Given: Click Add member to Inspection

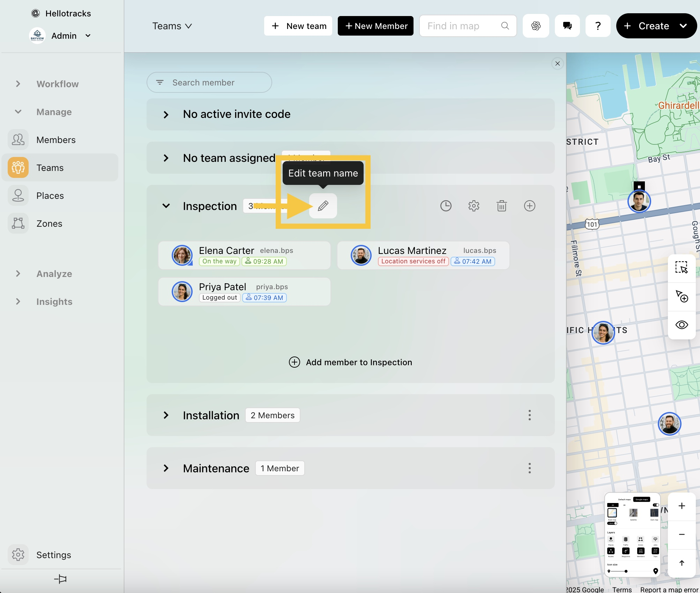Looking at the screenshot, I should pyautogui.click(x=350, y=362).
